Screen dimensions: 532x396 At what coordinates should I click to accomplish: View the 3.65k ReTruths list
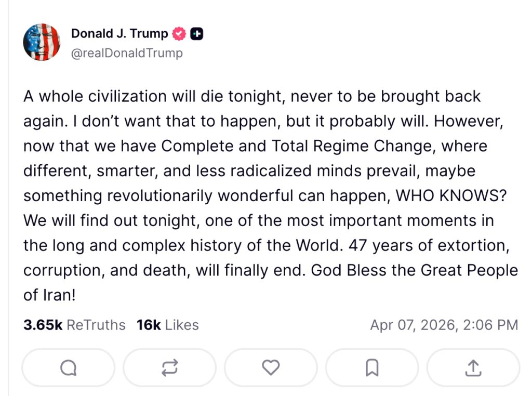(74, 325)
